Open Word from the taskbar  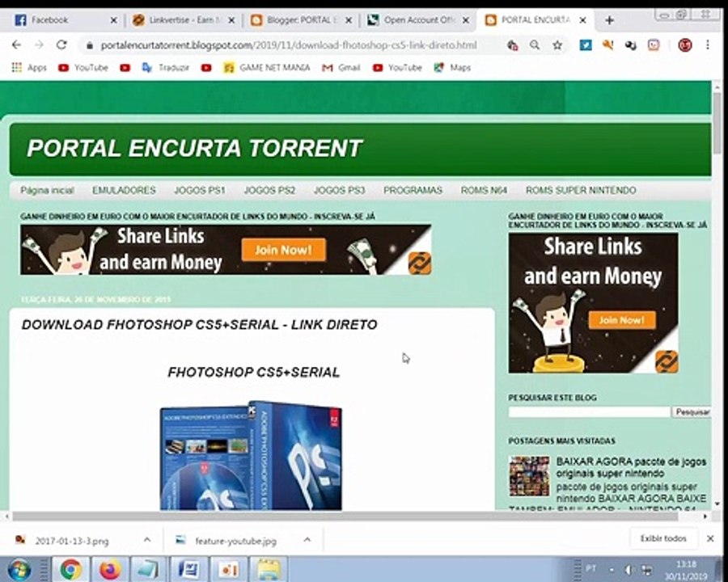[x=189, y=569]
